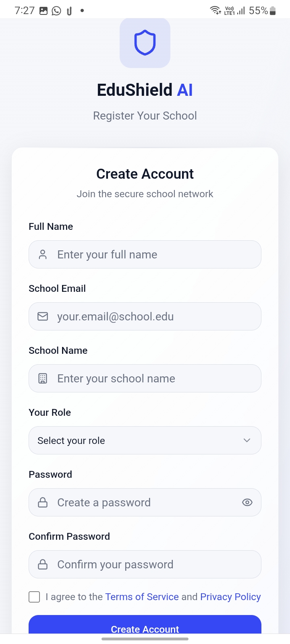Click the lock icon in Confirm Password field
The width and height of the screenshot is (290, 644).
[43, 564]
